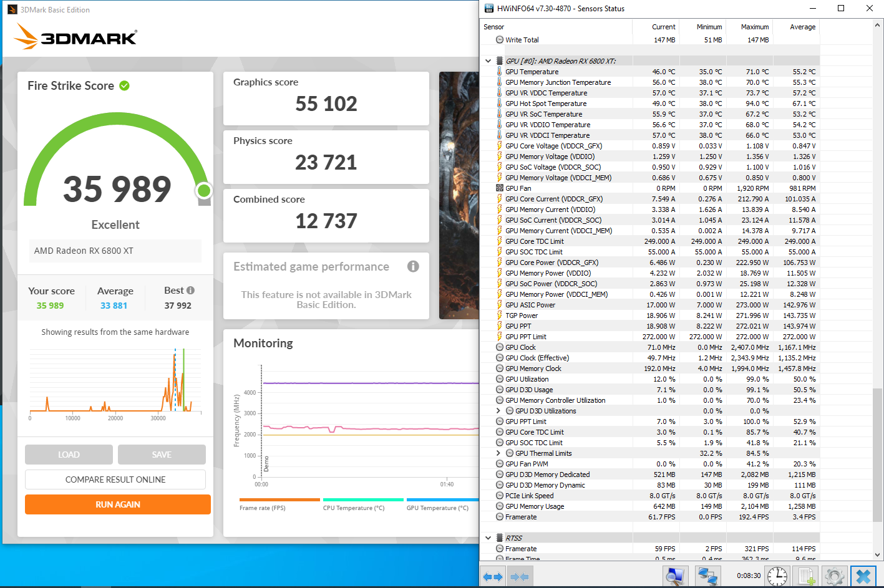The width and height of the screenshot is (884, 588).
Task: Click thermometer icon of GPU Hot Spot Temperature
Action: 499,104
